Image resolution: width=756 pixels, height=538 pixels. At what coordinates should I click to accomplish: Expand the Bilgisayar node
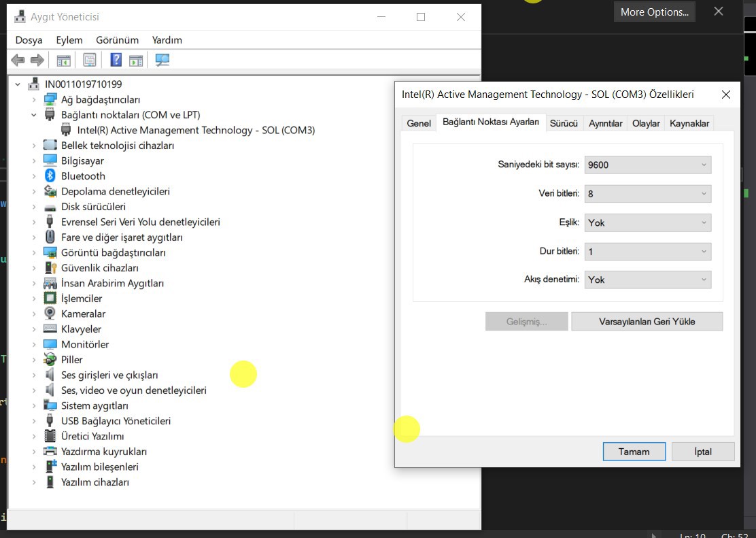click(34, 161)
